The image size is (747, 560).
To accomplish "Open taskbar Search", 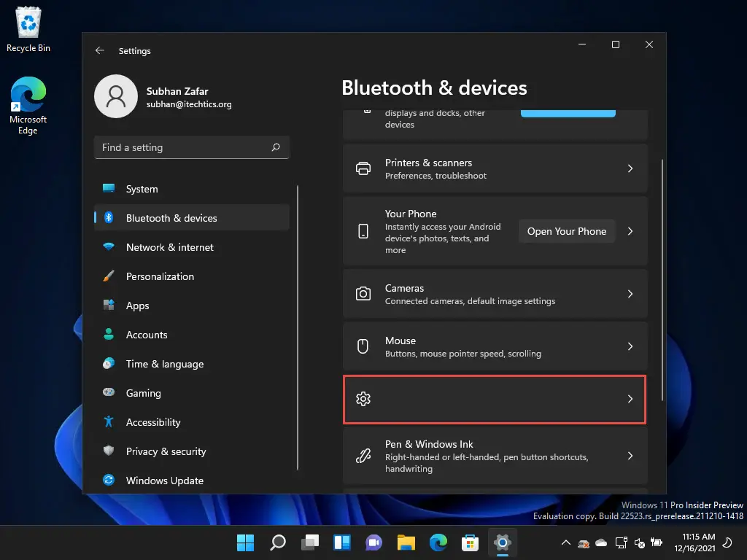I will tap(278, 542).
